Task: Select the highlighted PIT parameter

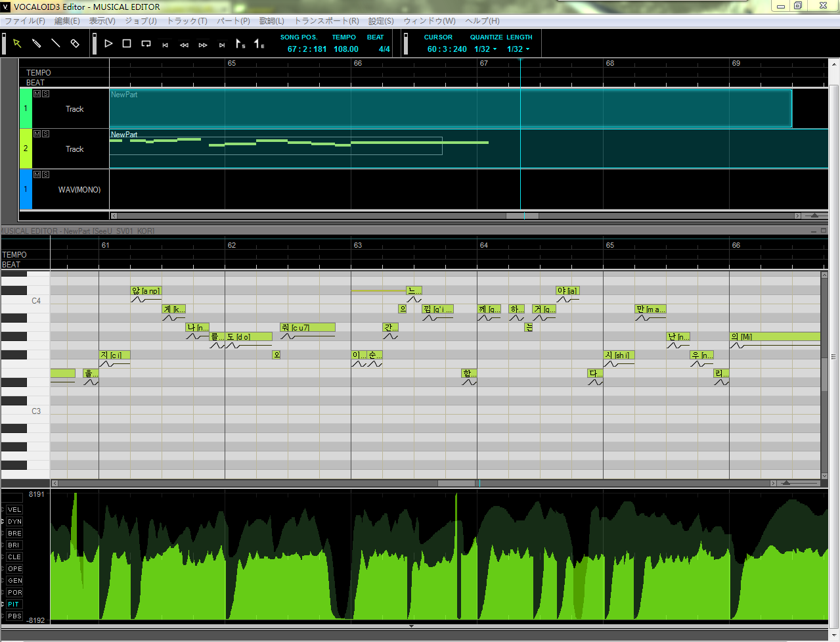Action: click(x=14, y=605)
